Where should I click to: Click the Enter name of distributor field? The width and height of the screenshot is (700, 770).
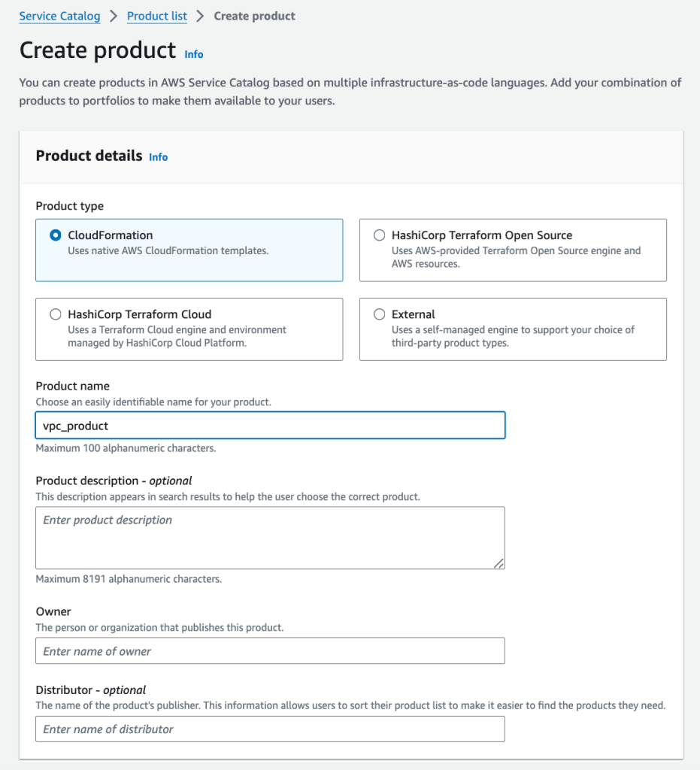point(270,729)
